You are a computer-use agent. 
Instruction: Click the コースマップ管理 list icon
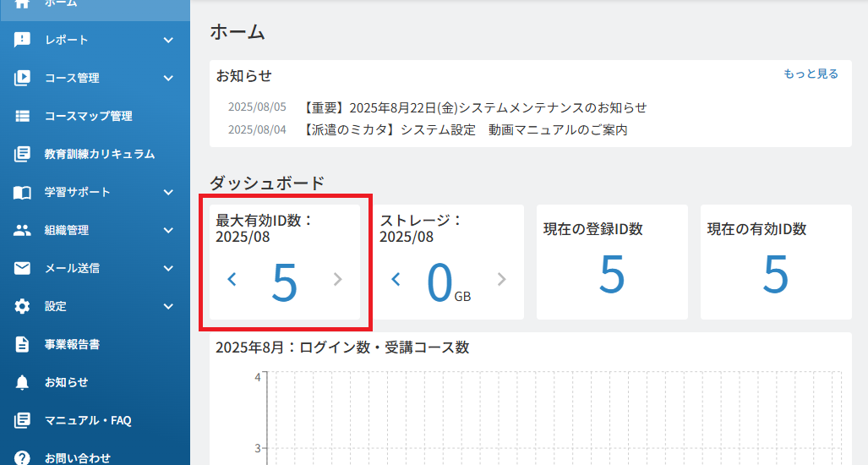point(22,116)
